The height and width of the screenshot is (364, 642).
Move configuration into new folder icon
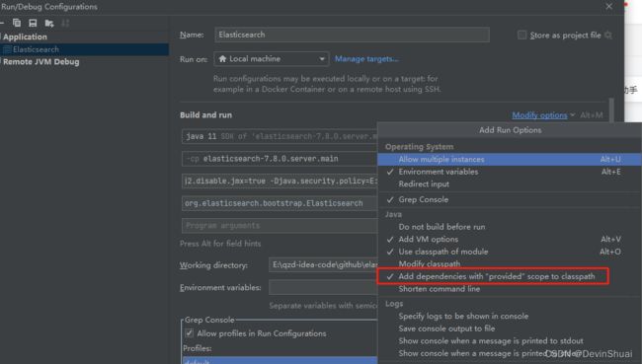tap(49, 24)
